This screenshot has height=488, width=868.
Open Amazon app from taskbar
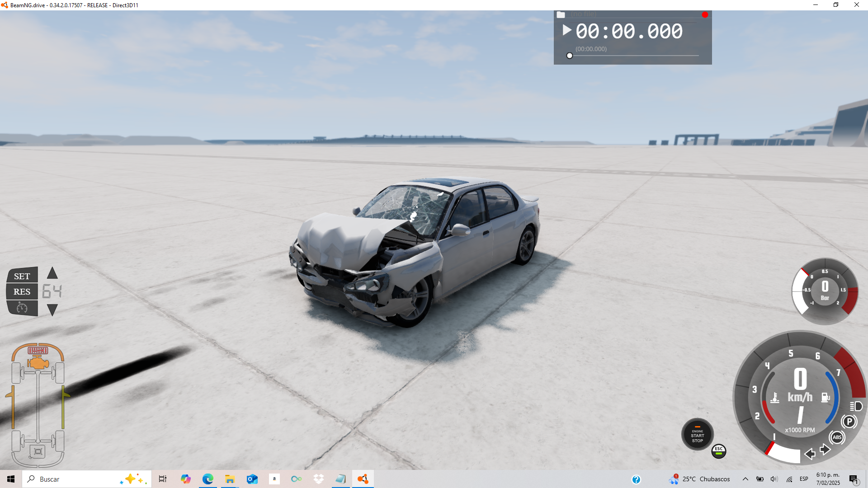274,479
